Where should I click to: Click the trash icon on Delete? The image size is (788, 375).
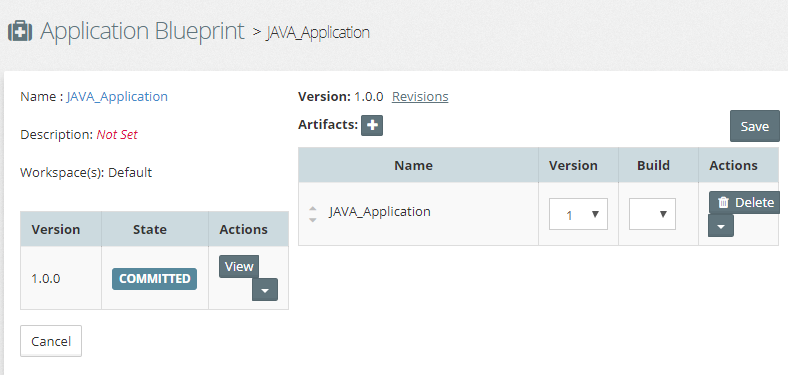click(723, 202)
